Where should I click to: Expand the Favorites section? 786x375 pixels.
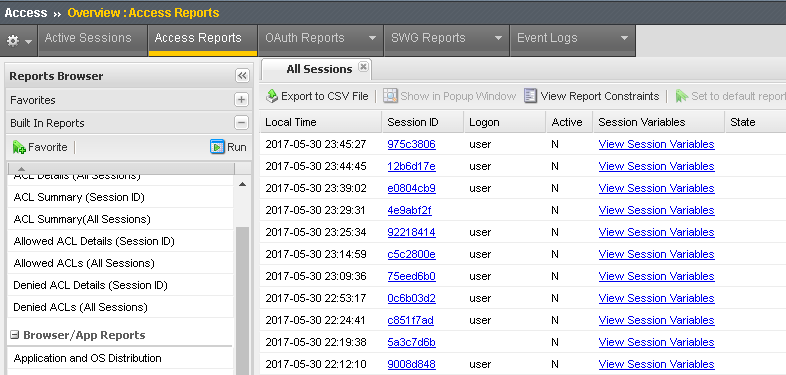(242, 100)
